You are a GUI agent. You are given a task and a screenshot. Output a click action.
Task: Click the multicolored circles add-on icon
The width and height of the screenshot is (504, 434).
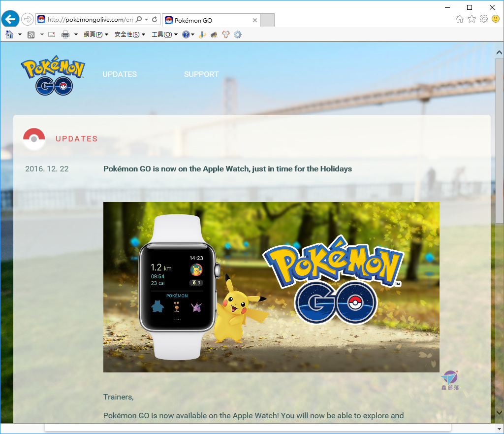coord(225,34)
